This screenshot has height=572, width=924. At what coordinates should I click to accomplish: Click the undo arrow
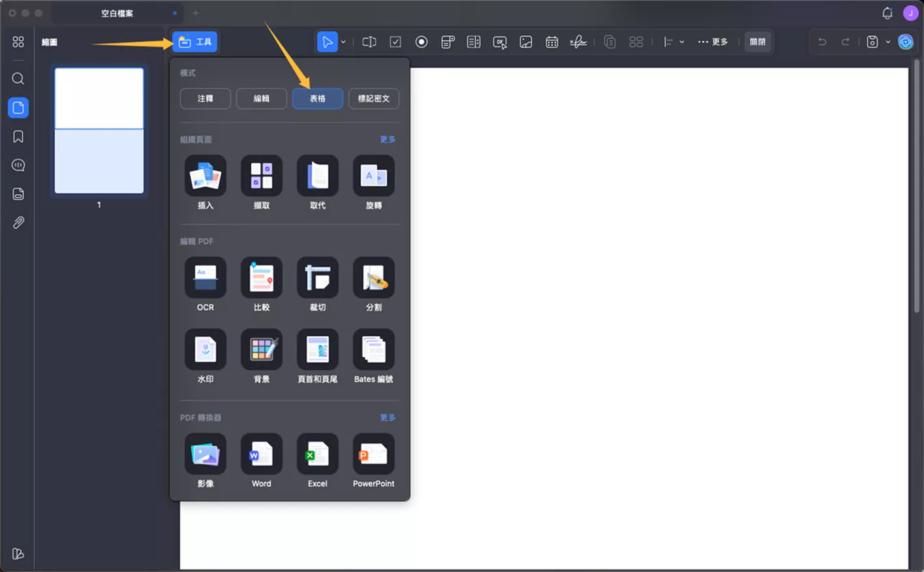(x=822, y=42)
